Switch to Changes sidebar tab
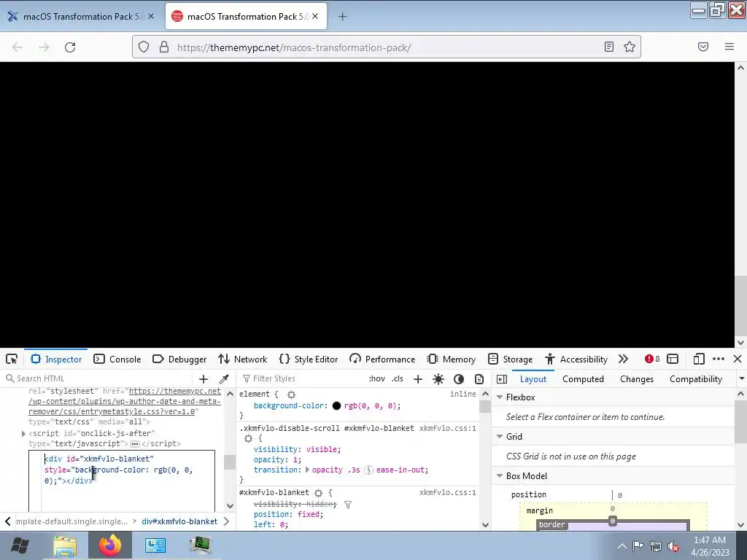747x560 pixels. 636,379
